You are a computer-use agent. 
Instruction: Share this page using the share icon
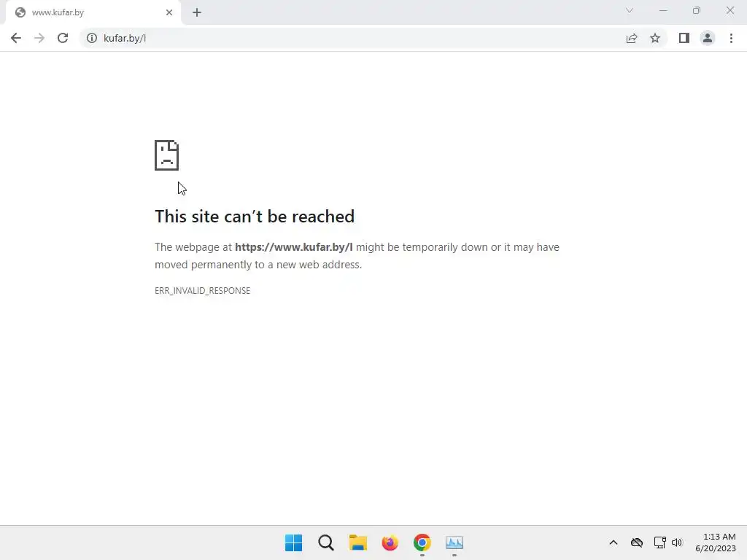coord(632,38)
